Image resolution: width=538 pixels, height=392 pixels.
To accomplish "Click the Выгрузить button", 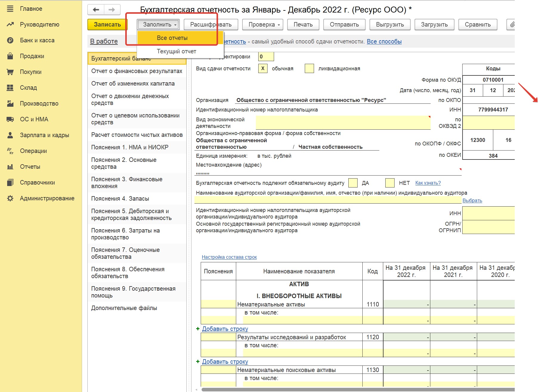I will click(390, 24).
